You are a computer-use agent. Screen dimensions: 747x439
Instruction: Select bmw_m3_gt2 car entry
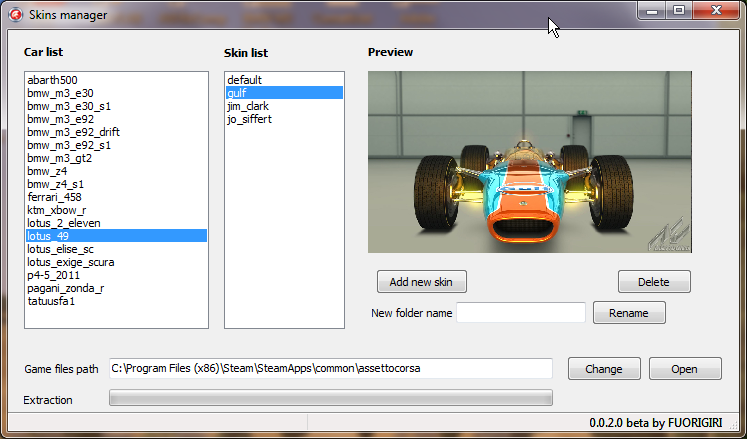coord(116,158)
